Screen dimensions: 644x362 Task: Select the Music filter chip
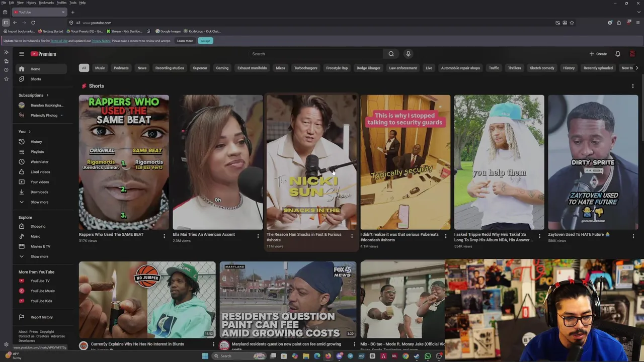[100, 68]
